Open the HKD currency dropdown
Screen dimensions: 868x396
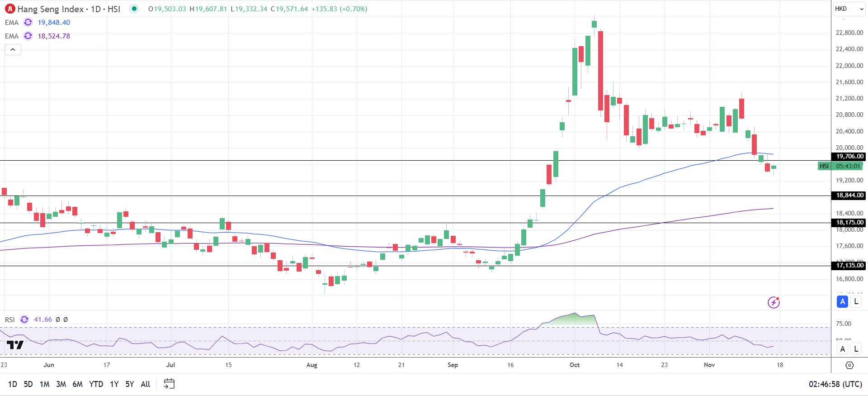tap(849, 9)
